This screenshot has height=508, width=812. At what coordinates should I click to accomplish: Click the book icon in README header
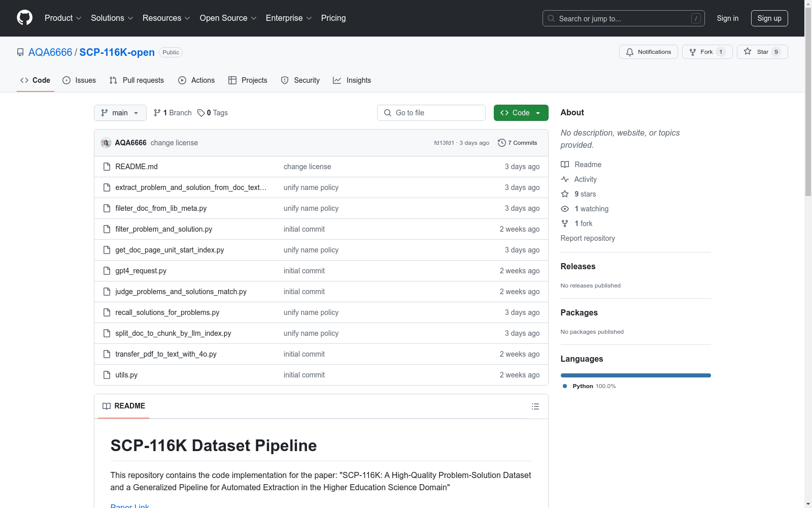click(x=107, y=406)
